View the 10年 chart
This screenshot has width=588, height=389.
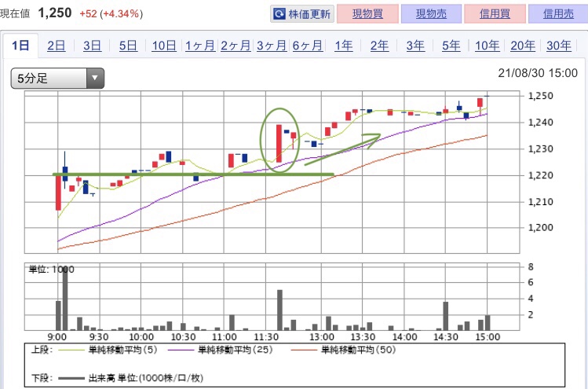click(x=488, y=46)
